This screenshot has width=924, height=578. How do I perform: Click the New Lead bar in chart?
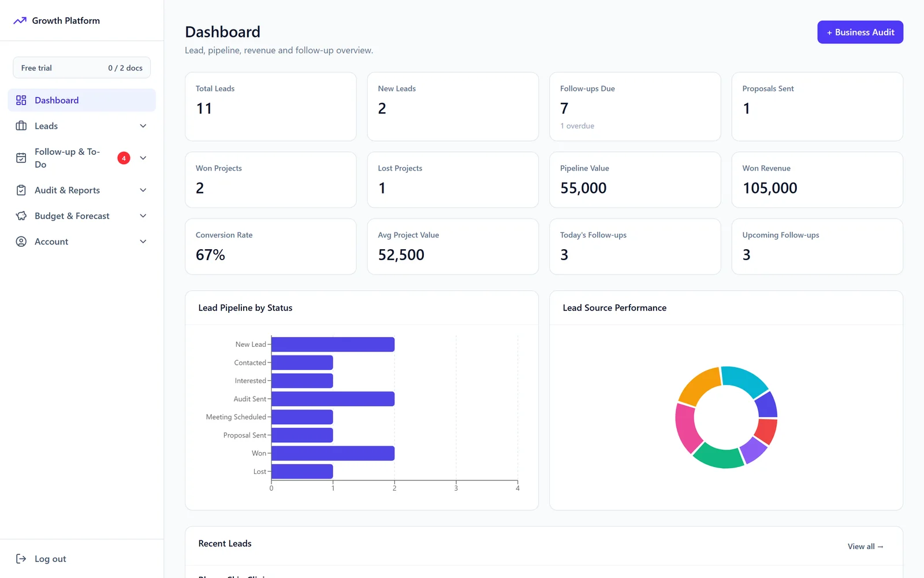point(333,344)
